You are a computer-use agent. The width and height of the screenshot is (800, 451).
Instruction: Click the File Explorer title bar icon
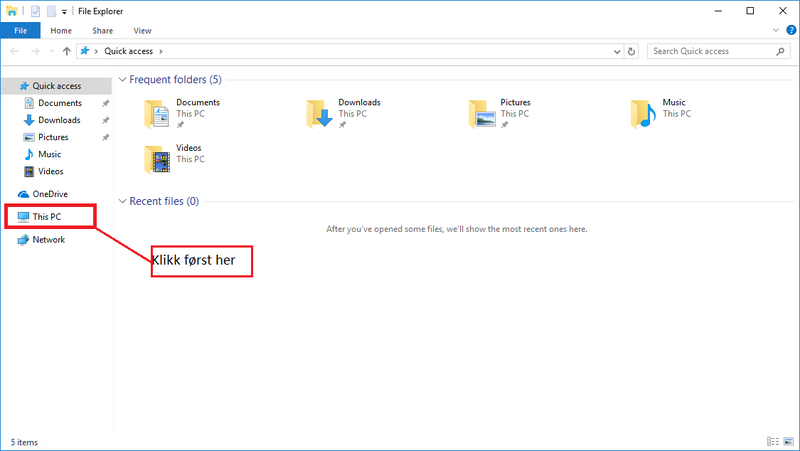coord(12,11)
